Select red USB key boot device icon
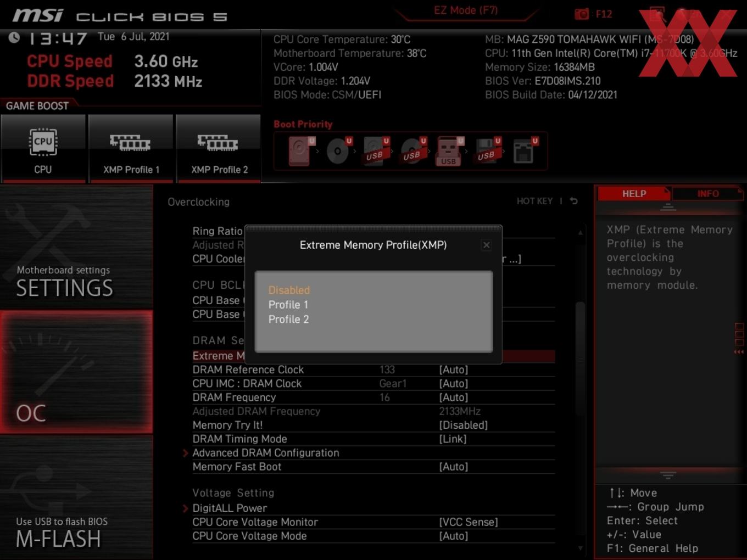Viewport: 747px width, 560px height. pos(449,152)
